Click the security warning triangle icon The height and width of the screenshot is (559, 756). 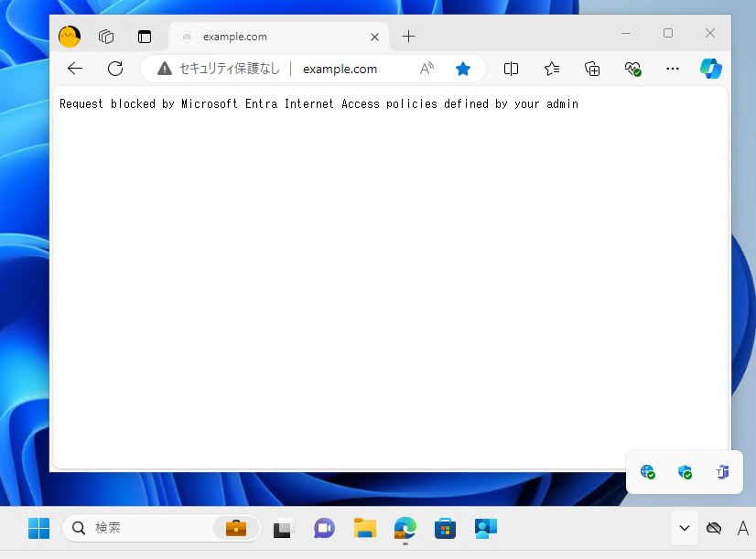click(165, 69)
